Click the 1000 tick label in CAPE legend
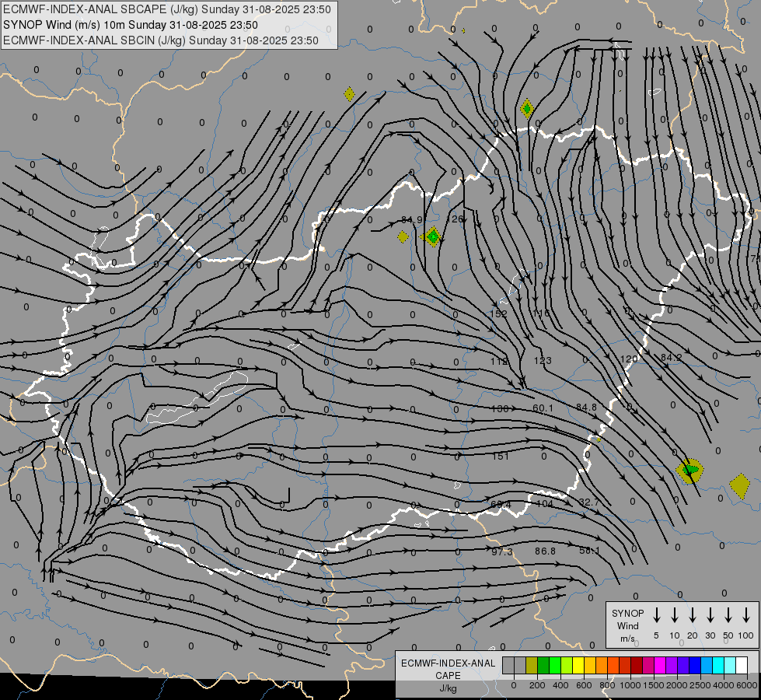The height and width of the screenshot is (700, 761). 630,685
